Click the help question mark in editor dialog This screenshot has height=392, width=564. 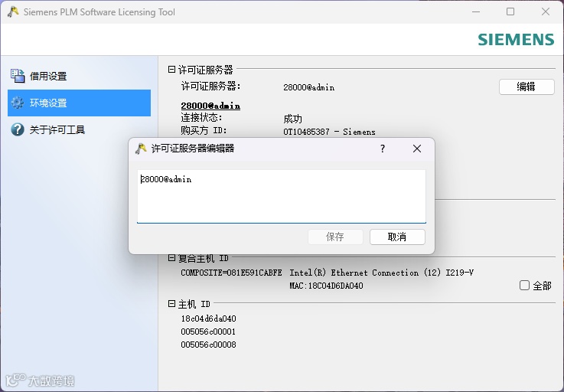click(x=383, y=149)
